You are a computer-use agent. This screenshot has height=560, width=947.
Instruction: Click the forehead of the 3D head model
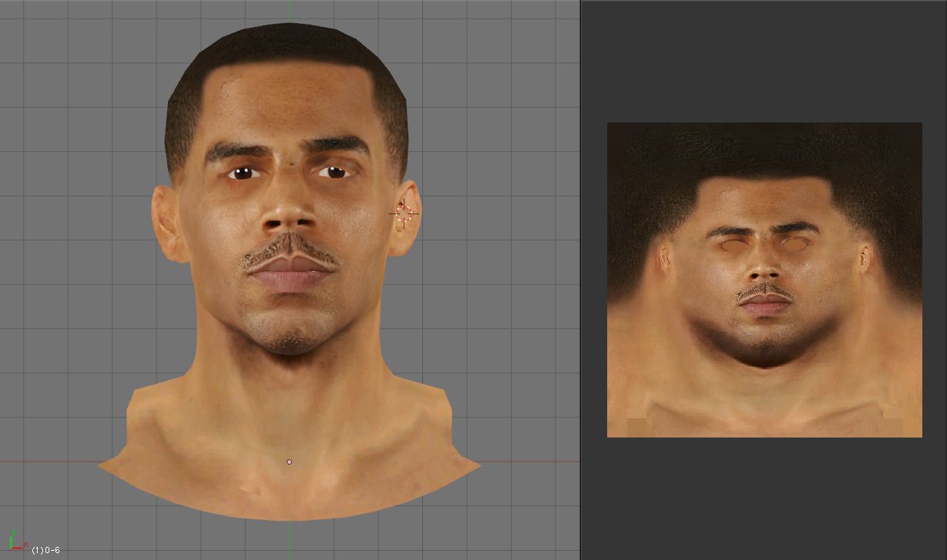(x=289, y=100)
